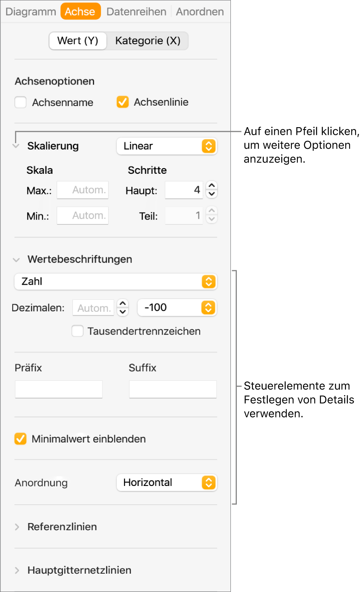Collapse the Skalierung section arrow
The image size is (364, 592).
pyautogui.click(x=16, y=146)
